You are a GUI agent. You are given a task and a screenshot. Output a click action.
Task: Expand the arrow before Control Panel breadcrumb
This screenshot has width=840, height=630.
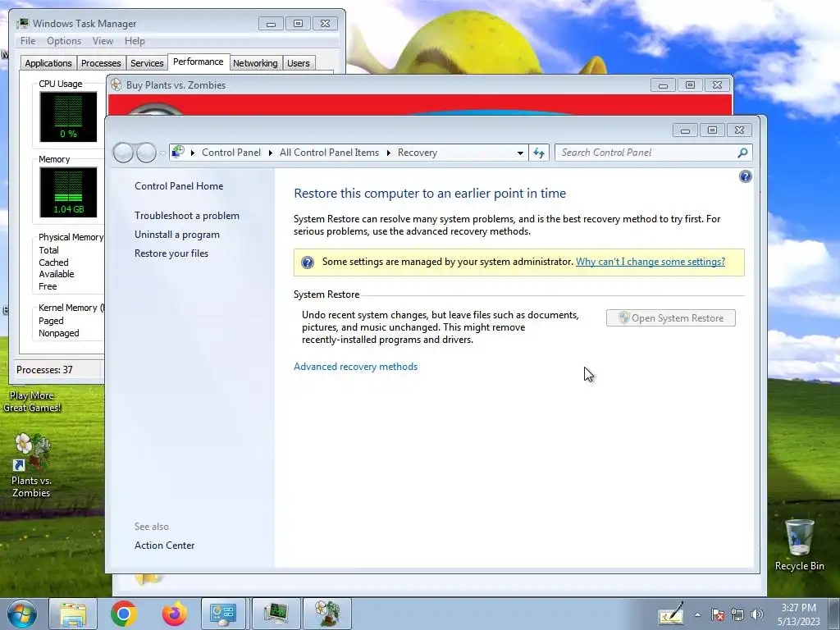[193, 153]
